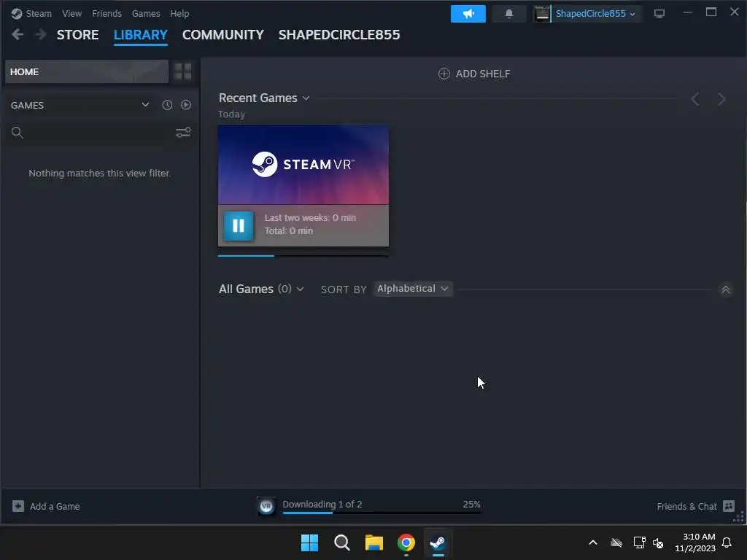Expand the All Games shelf dropdown
747x560 pixels.
tap(300, 289)
